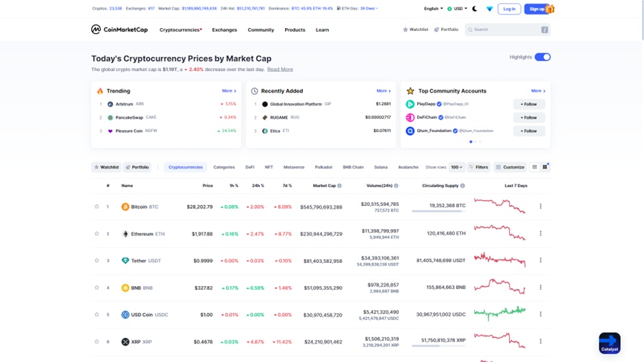Expand Top Community Accounts More link

(538, 91)
